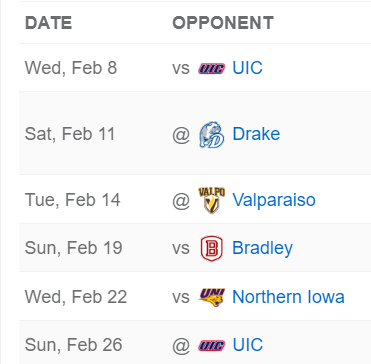Image resolution: width=371 pixels, height=364 pixels.
Task: Open the UIC team link for Feb 26
Action: click(247, 345)
